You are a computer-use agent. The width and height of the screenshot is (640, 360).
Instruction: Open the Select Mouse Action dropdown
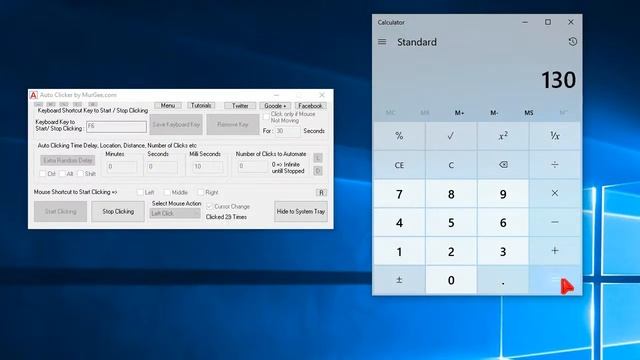pyautogui.click(x=175, y=213)
